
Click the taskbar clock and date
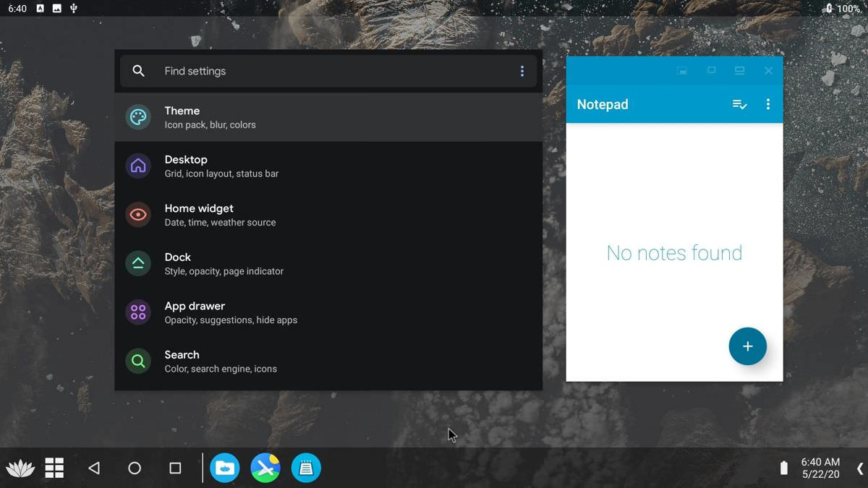coord(820,468)
